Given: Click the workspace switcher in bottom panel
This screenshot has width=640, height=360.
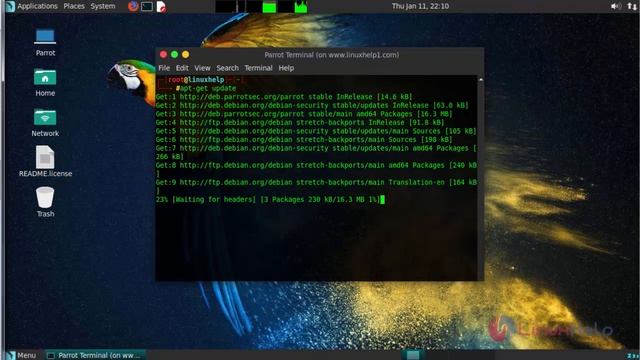Looking at the screenshot, I should [x=413, y=355].
